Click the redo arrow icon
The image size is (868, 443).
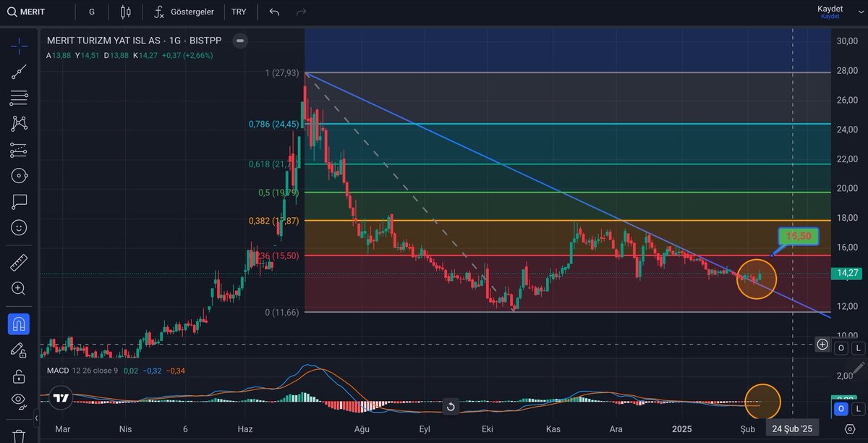(x=302, y=12)
